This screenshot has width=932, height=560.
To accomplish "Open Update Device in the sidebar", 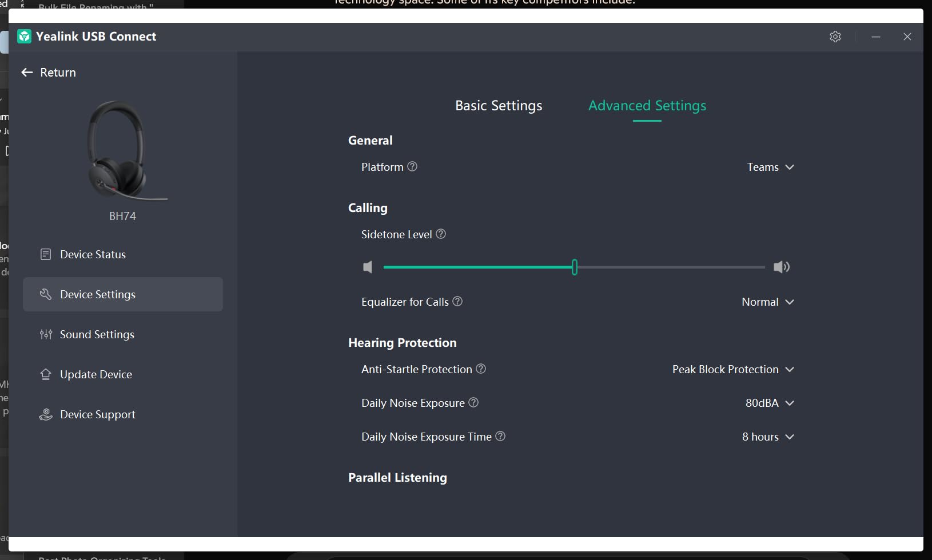I will [x=123, y=374].
